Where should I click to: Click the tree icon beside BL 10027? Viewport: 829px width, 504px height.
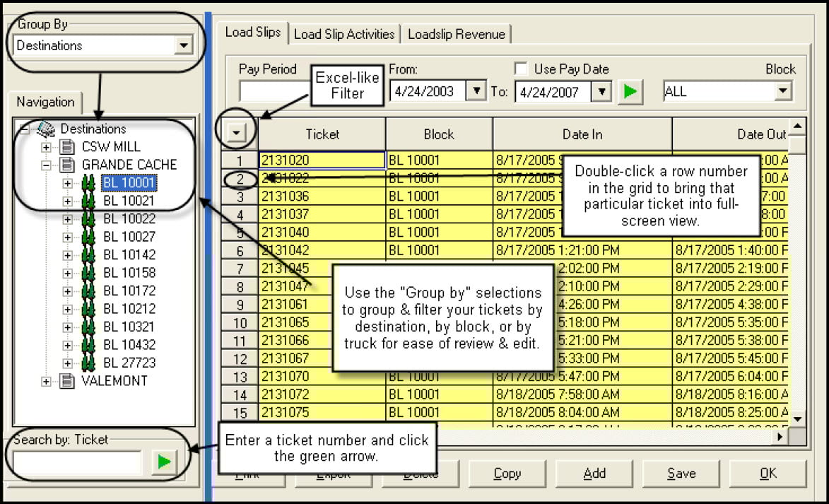[x=88, y=237]
